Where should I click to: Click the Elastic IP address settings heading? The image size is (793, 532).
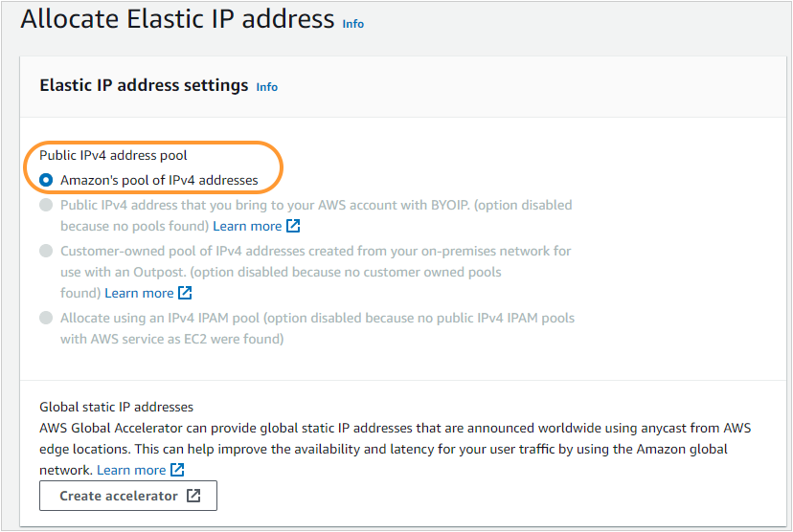[x=144, y=85]
